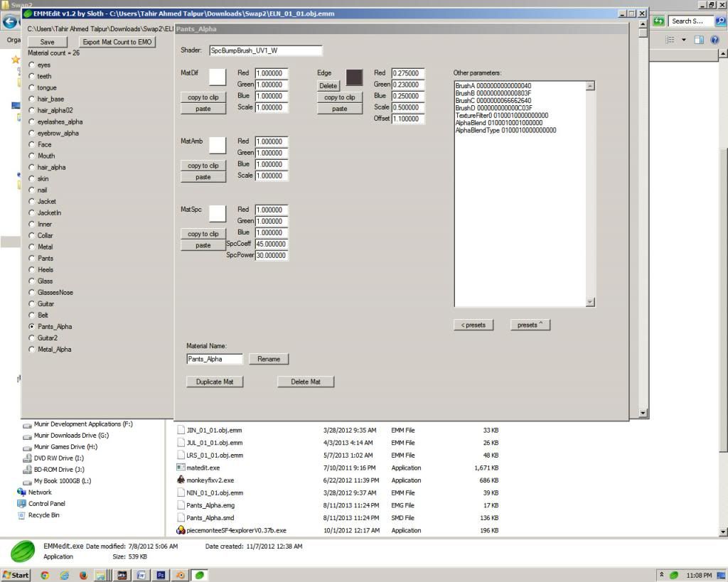
Task: Click the Edge Delete button
Action: pyautogui.click(x=328, y=86)
